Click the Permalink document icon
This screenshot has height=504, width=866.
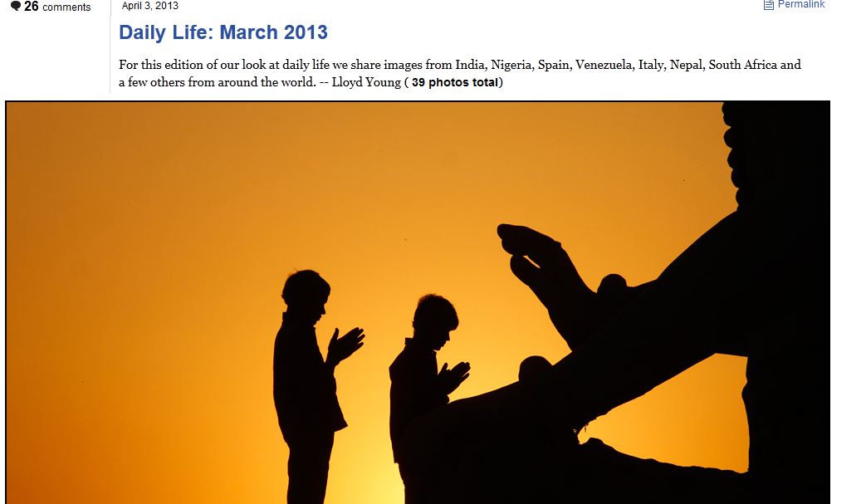(x=769, y=5)
